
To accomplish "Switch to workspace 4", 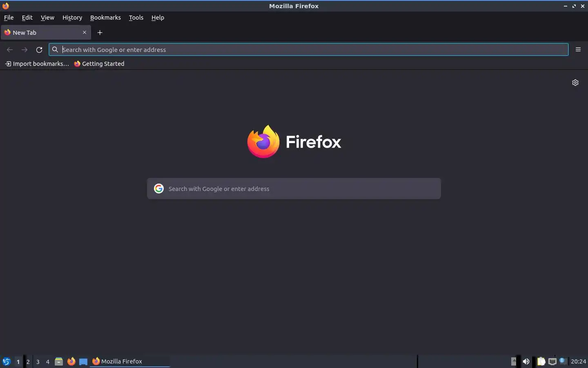I will (48, 361).
